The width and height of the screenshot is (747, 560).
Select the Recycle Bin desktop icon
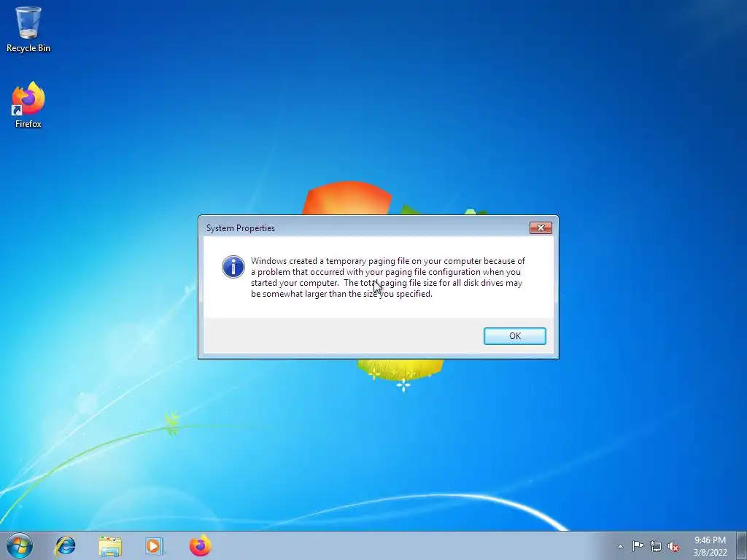[x=28, y=29]
